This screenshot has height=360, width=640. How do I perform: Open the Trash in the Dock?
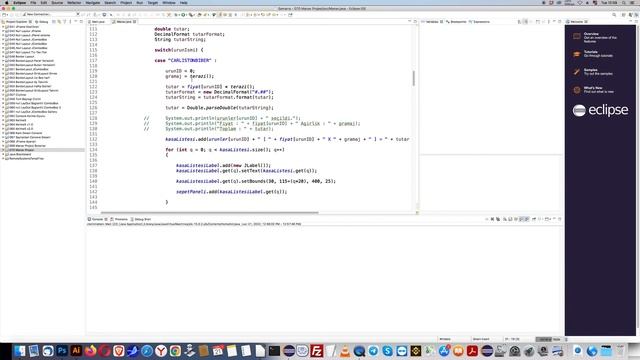click(620, 351)
